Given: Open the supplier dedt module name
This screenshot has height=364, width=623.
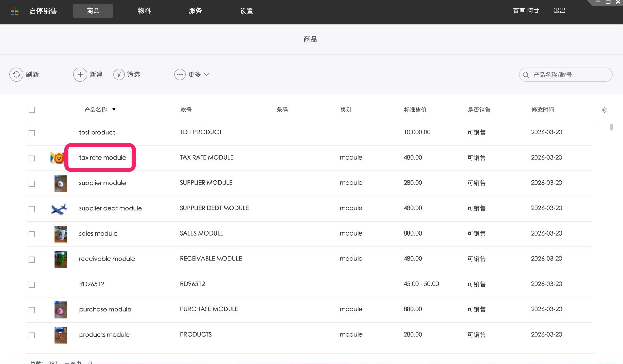Looking at the screenshot, I should coord(110,208).
